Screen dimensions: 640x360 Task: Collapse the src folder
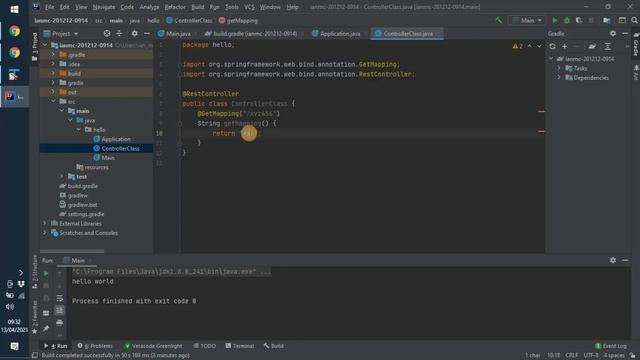tap(53, 101)
